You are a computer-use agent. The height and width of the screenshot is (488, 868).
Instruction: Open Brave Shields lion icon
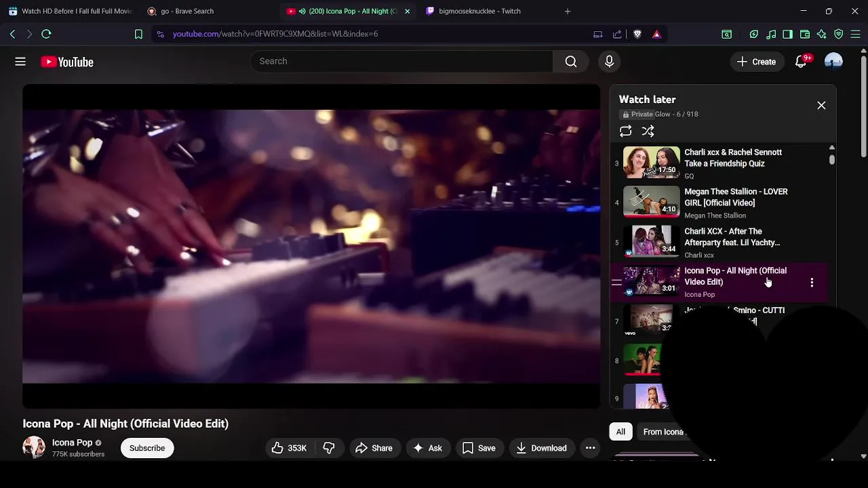(x=637, y=34)
